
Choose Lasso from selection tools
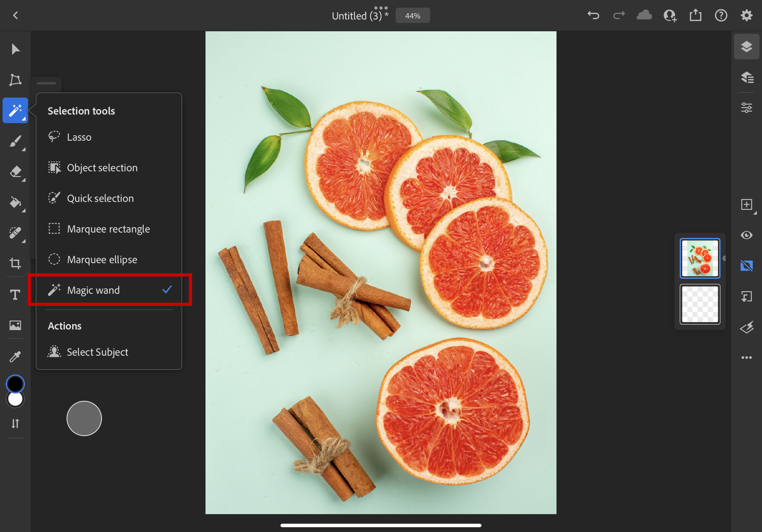click(x=79, y=137)
